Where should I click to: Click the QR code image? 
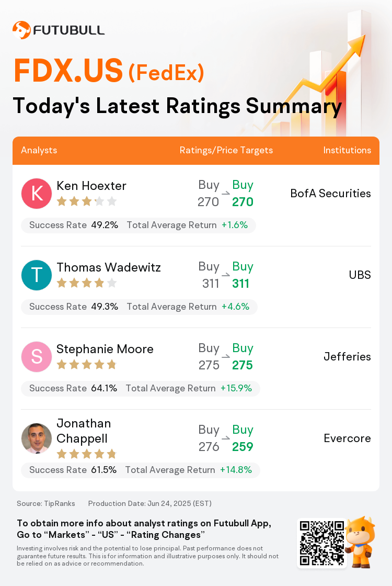pyautogui.click(x=322, y=543)
